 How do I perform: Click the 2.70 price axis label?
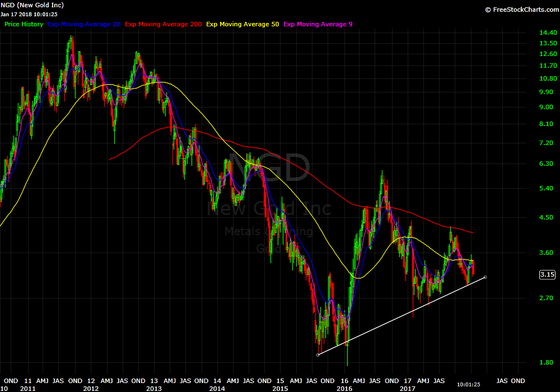[546, 298]
